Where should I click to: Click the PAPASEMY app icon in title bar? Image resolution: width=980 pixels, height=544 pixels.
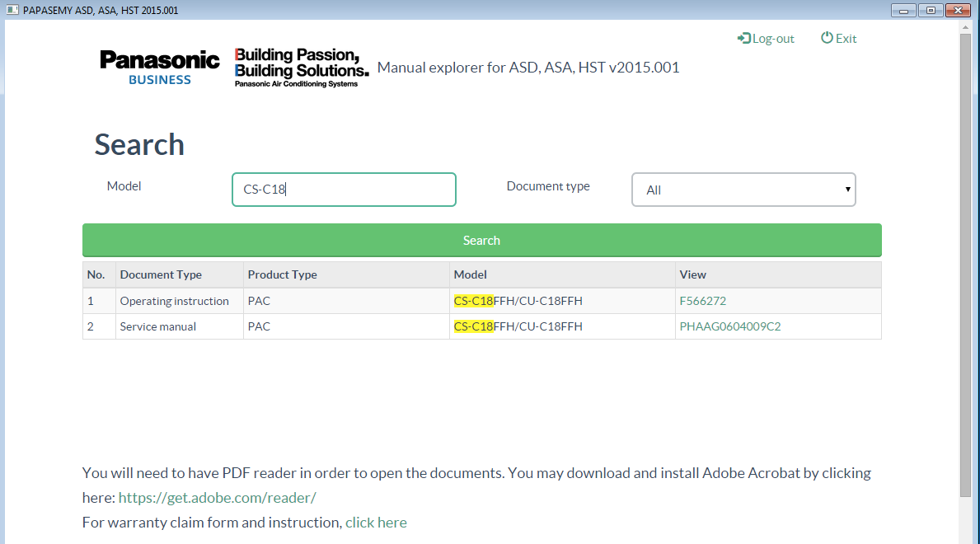12,11
